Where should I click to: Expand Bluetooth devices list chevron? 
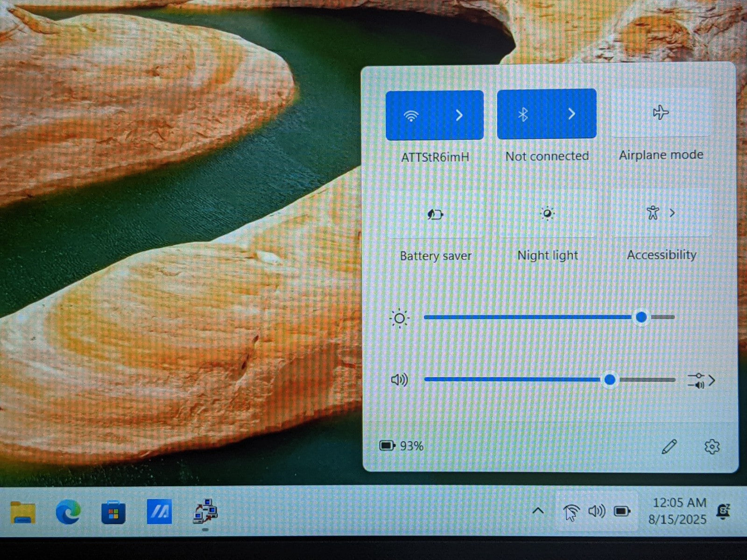point(571,114)
